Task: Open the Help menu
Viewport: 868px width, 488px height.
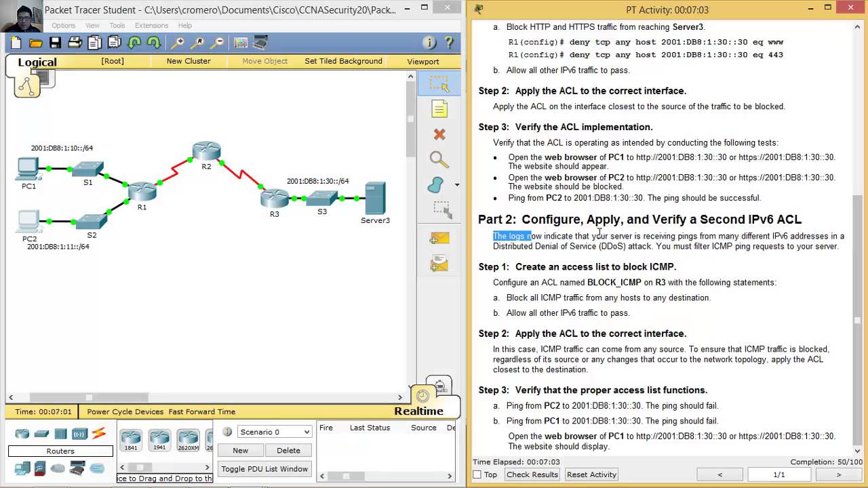Action: tap(184, 26)
